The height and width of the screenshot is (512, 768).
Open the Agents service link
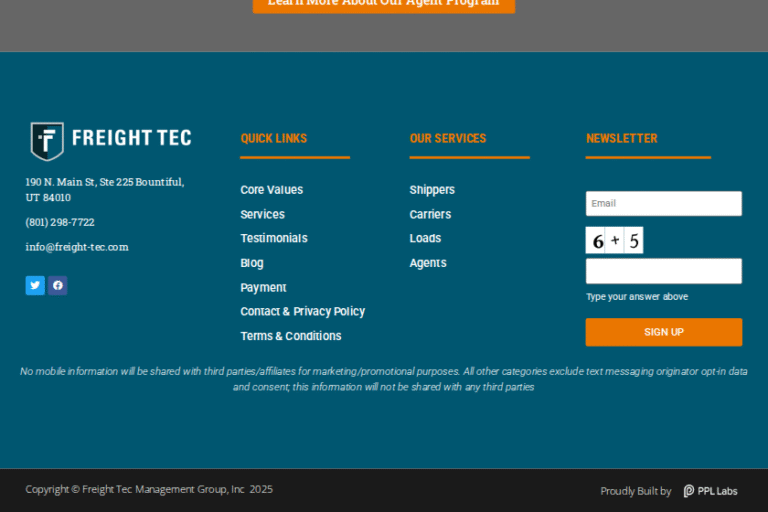pyautogui.click(x=428, y=263)
